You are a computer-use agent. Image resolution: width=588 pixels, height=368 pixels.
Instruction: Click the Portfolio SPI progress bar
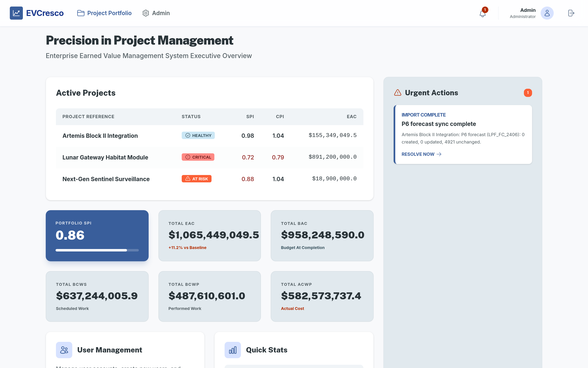coord(97,250)
